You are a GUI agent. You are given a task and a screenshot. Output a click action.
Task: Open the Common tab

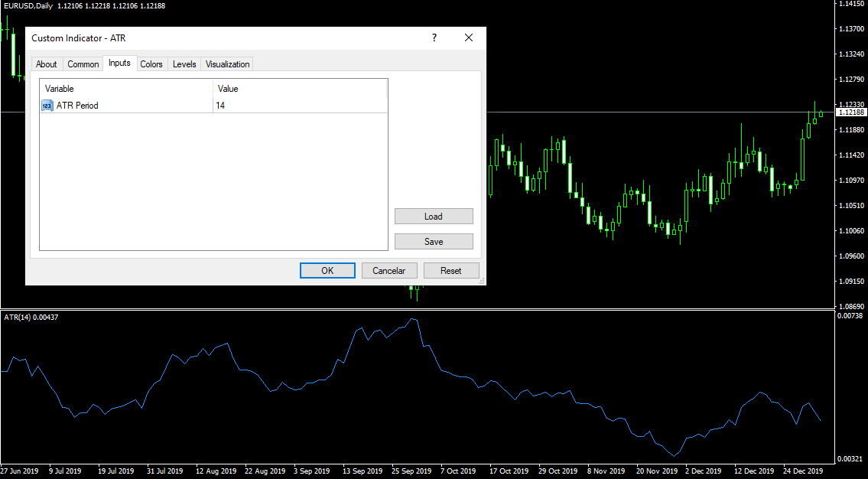(83, 64)
